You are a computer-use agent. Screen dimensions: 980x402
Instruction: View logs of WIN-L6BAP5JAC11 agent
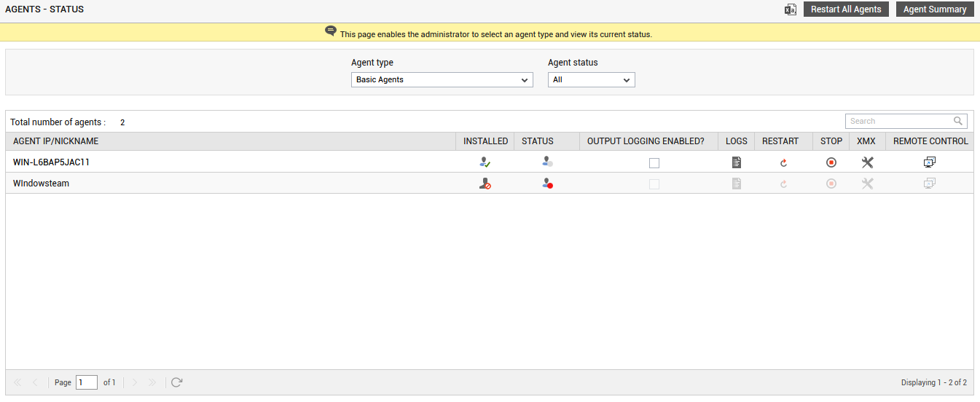[736, 162]
